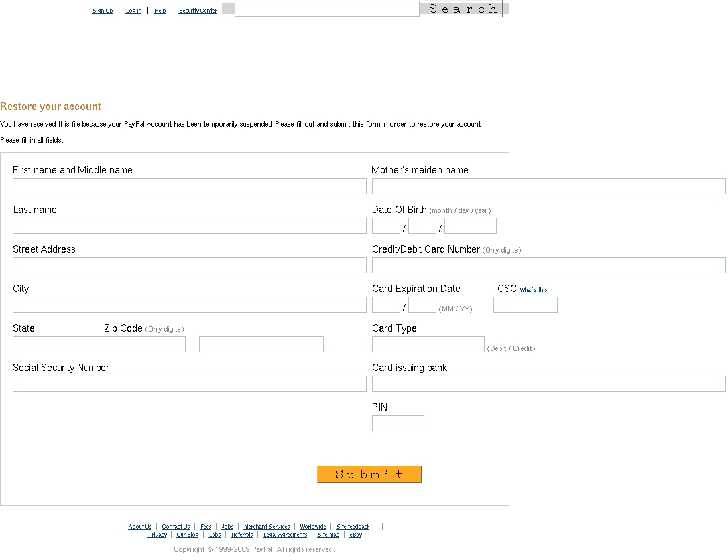This screenshot has width=728, height=560.
Task: Select the birth month box
Action: 386,226
